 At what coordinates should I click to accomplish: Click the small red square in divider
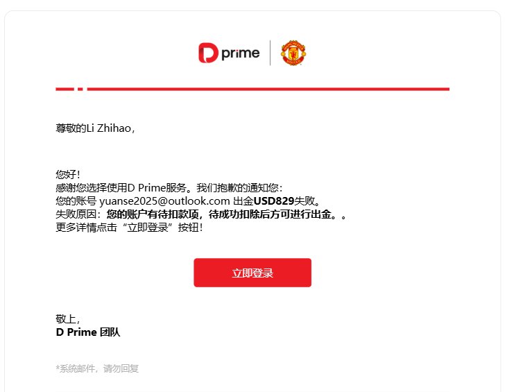pyautogui.click(x=80, y=89)
